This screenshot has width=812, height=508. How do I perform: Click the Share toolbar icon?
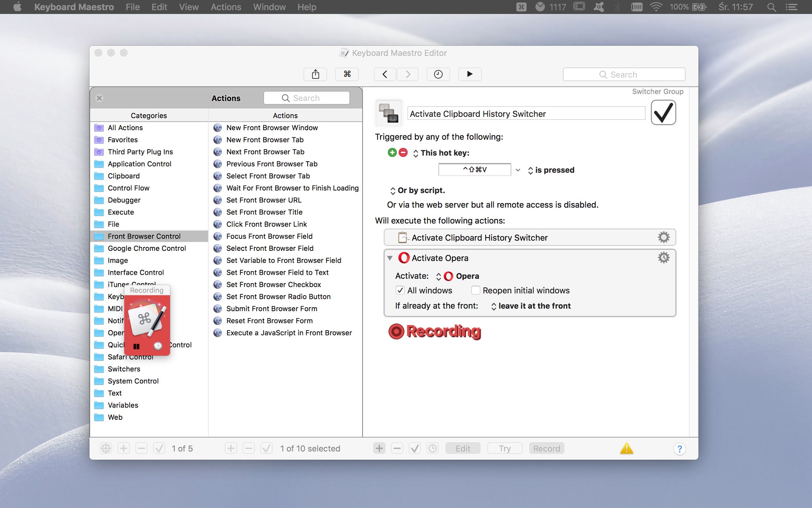tap(315, 74)
